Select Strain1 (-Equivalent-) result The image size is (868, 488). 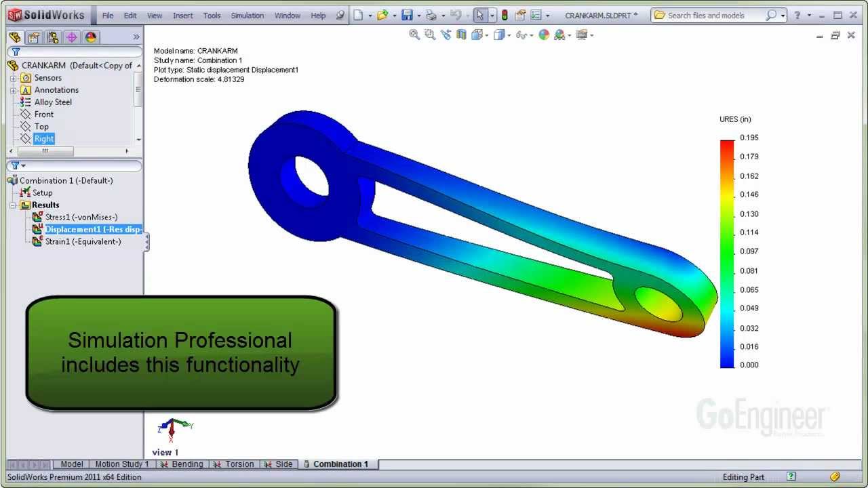point(83,242)
